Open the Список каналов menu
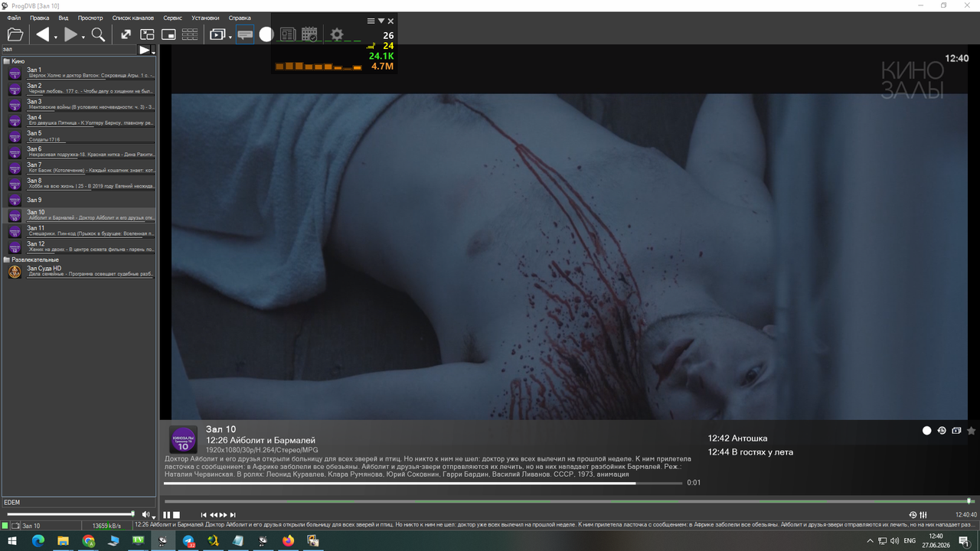The height and width of the screenshot is (551, 980). 133,18
